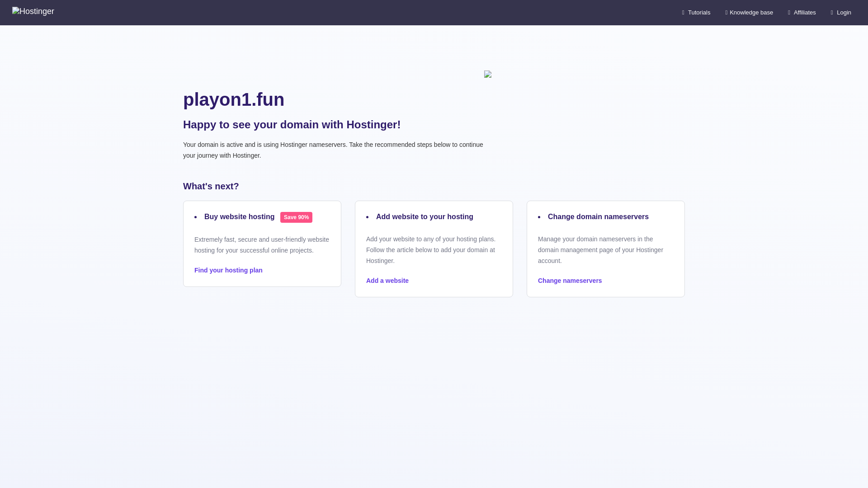
Task: Click Happy to see your domain heading
Action: [292, 125]
